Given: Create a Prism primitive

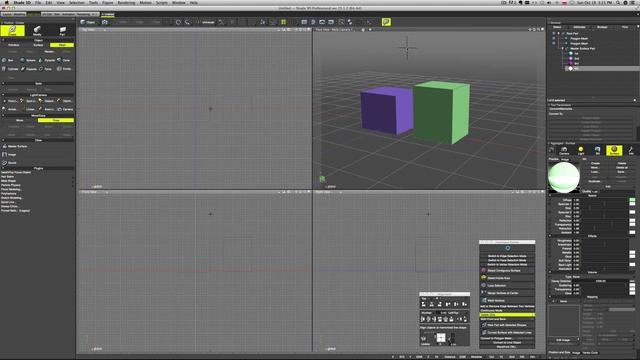Looking at the screenshot, I should (x=65, y=69).
